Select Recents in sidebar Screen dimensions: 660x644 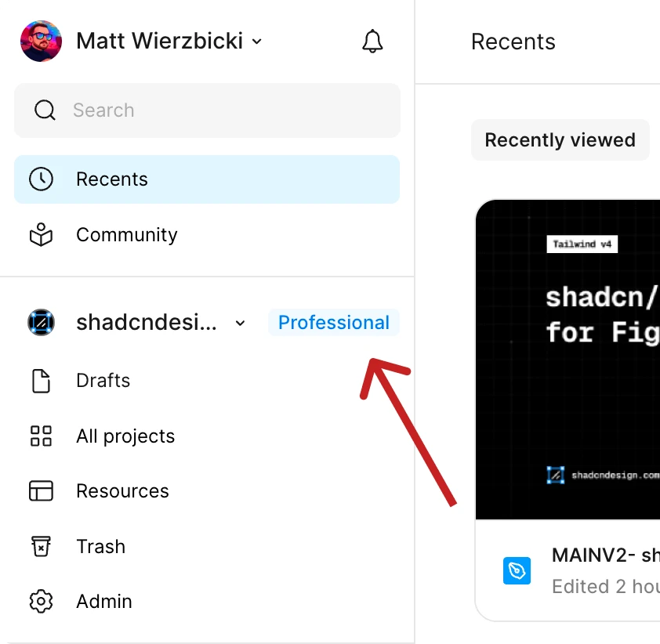[207, 179]
